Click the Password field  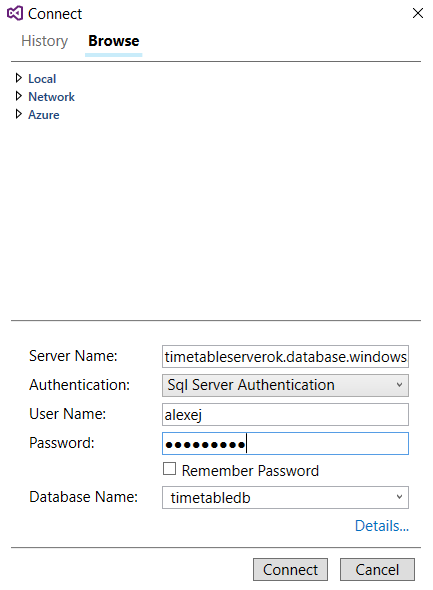click(285, 443)
